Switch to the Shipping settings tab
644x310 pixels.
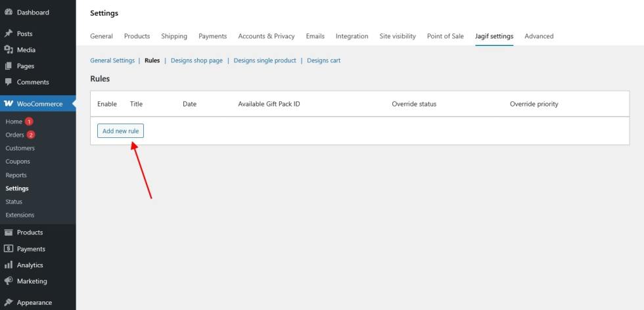pyautogui.click(x=174, y=36)
